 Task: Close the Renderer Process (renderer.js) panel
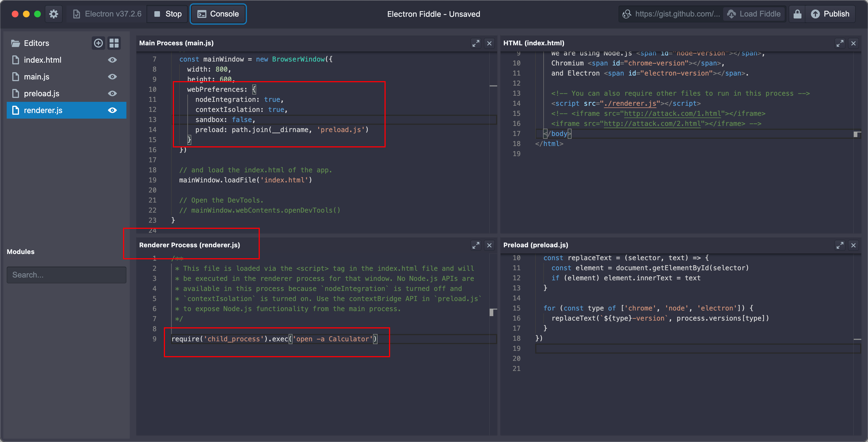coord(489,245)
